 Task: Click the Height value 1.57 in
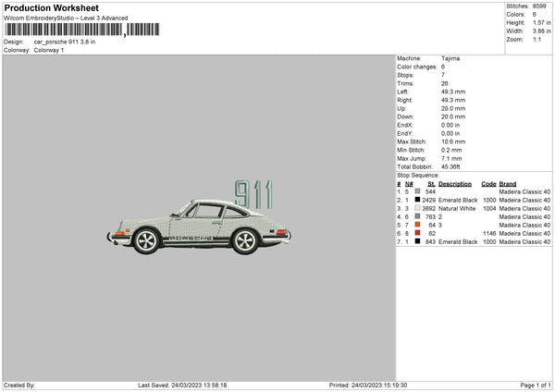(541, 22)
